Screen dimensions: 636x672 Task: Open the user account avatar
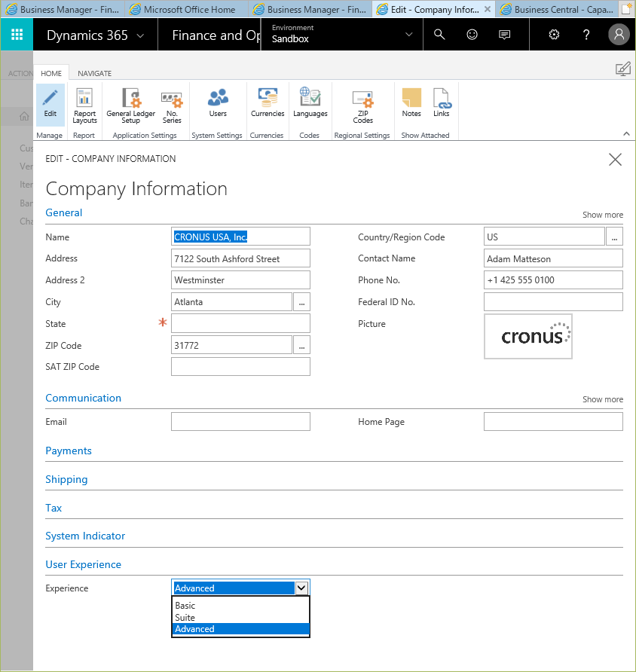(x=619, y=35)
